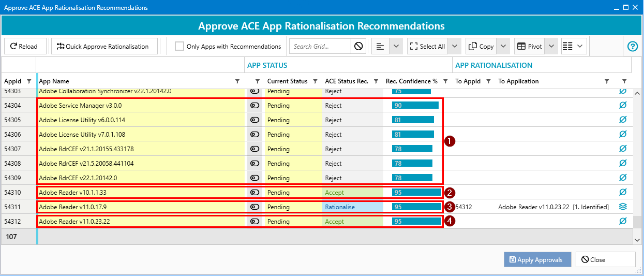644x276 pixels.
Task: Click To AppId value 54312
Action: [x=463, y=207]
